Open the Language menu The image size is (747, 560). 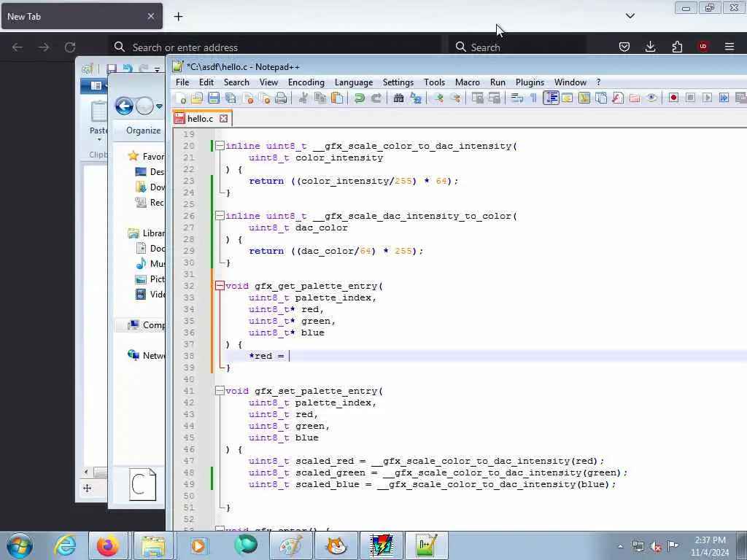354,82
